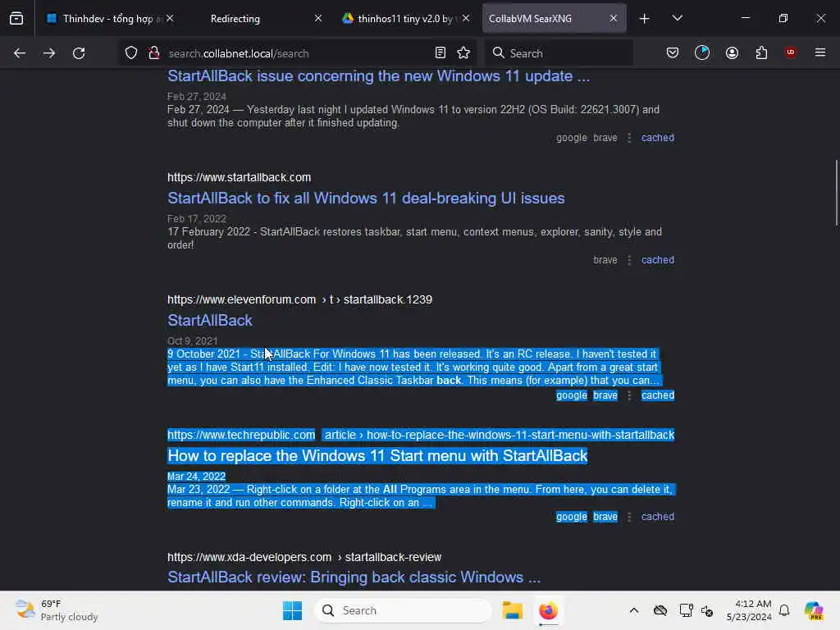The height and width of the screenshot is (630, 840).
Task: Click the https://www.techrepublic.com URL text
Action: tap(241, 435)
